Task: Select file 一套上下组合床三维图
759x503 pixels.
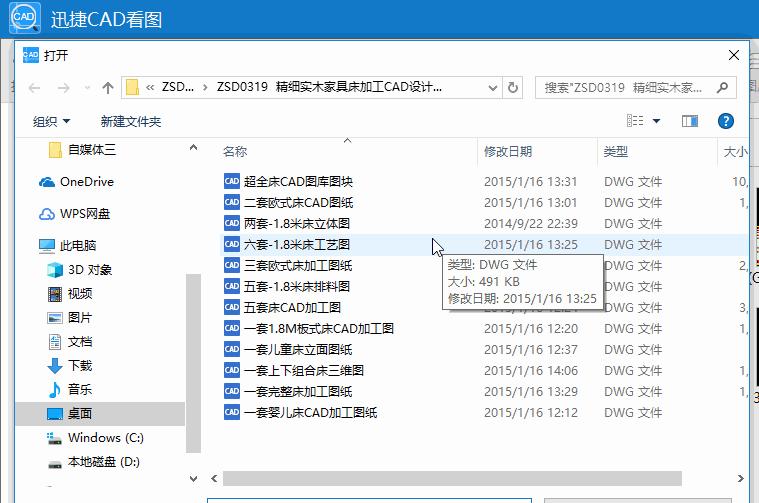Action: [304, 370]
